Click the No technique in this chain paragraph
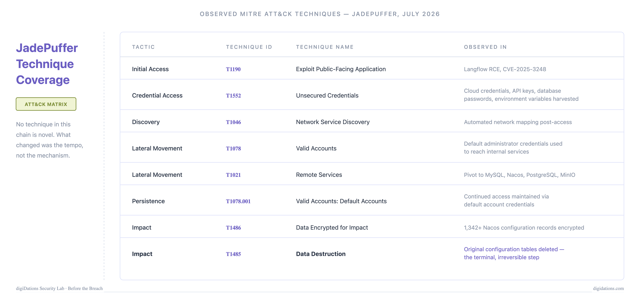 click(x=50, y=140)
